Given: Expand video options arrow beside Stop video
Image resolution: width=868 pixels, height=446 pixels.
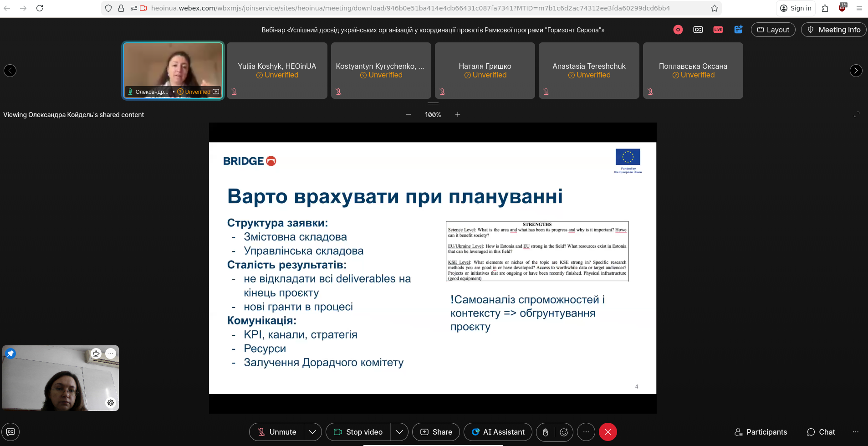Looking at the screenshot, I should coord(399,432).
